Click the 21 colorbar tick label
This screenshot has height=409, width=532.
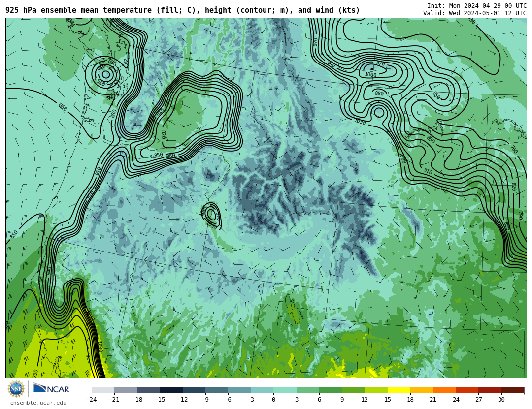(433, 400)
